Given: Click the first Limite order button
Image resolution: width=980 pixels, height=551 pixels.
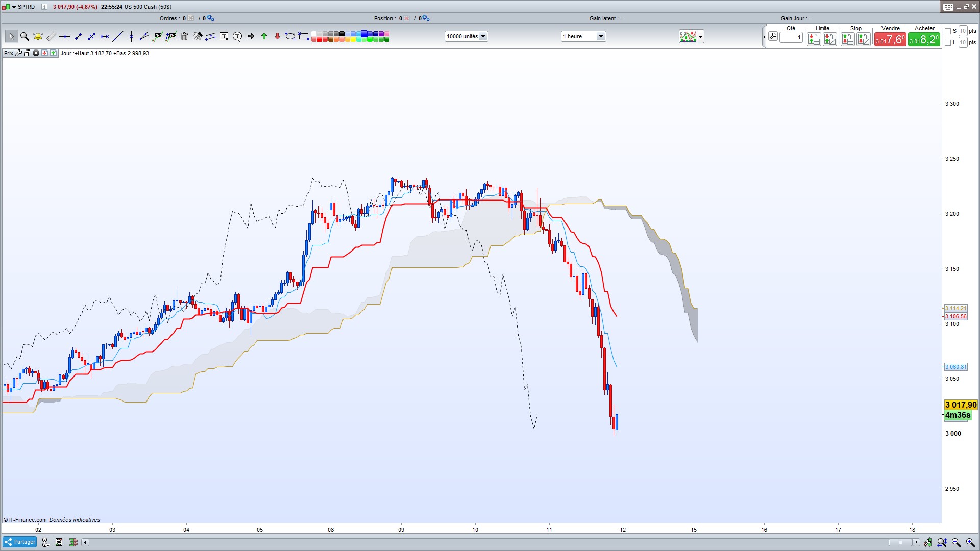Looking at the screenshot, I should click(x=814, y=39).
